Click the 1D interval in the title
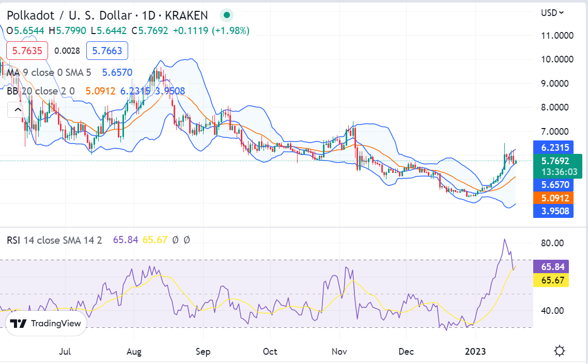 pos(148,15)
